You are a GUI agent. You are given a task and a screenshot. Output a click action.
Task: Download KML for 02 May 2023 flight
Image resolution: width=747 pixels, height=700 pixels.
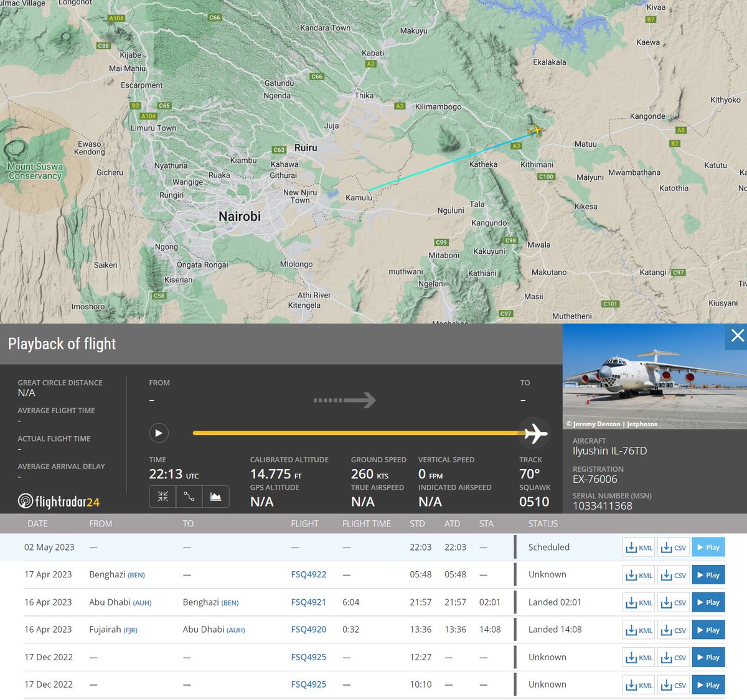[639, 548]
